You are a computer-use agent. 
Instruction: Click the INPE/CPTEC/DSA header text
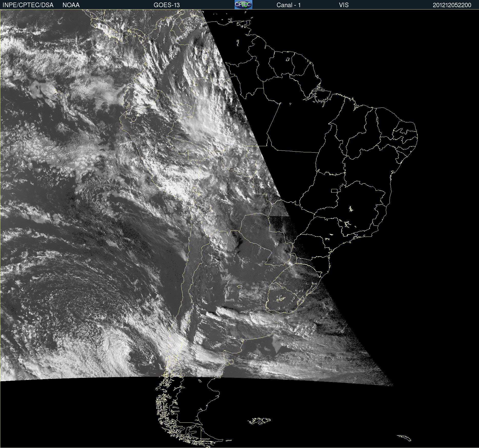(28, 5)
